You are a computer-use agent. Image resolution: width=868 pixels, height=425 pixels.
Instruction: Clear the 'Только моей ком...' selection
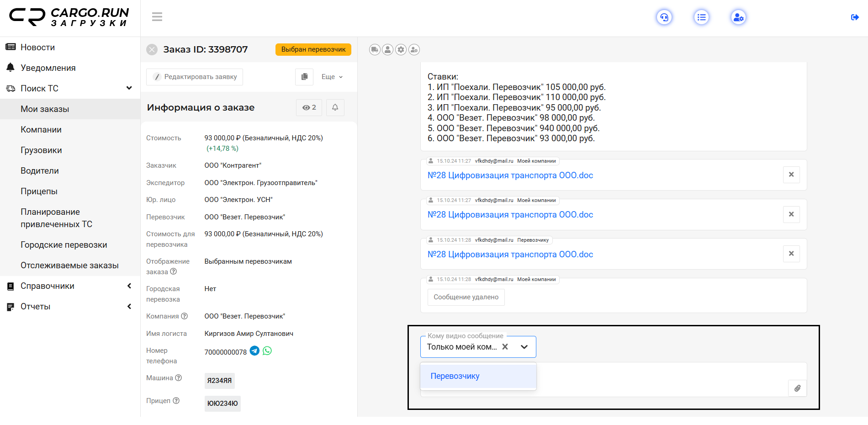coord(505,347)
